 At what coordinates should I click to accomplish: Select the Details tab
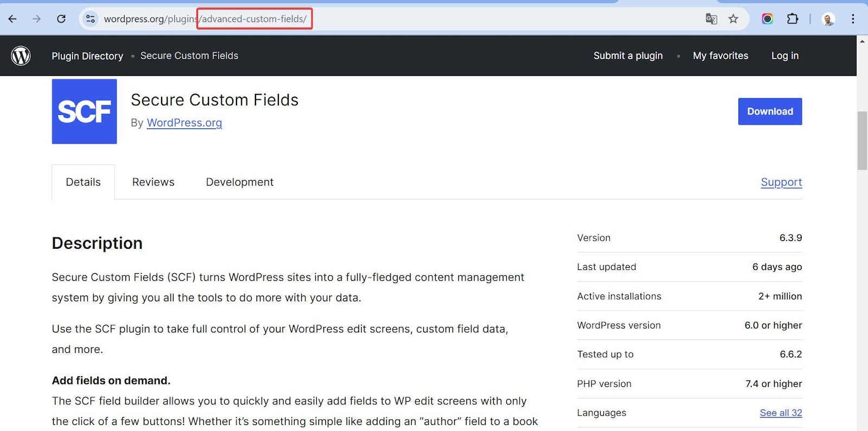pyautogui.click(x=83, y=182)
